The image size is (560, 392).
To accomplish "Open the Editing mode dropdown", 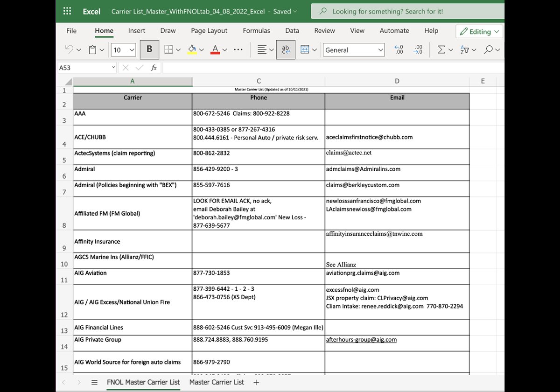I will tap(479, 31).
